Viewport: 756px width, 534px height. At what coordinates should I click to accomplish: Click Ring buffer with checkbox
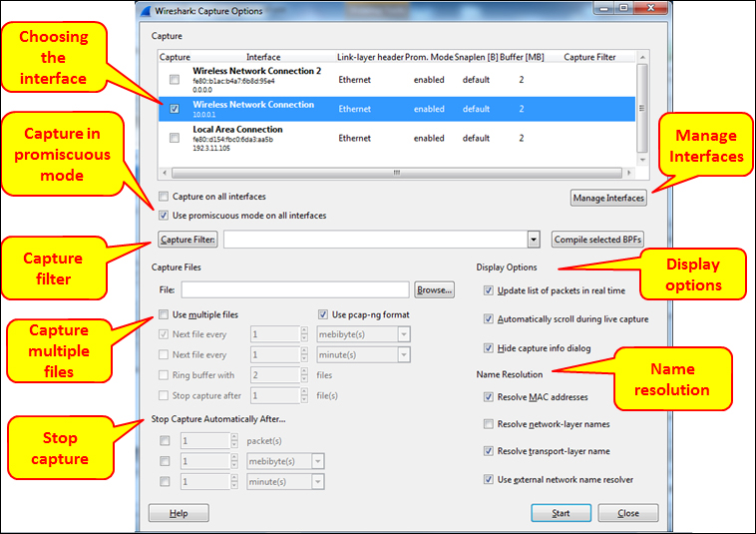point(164,375)
